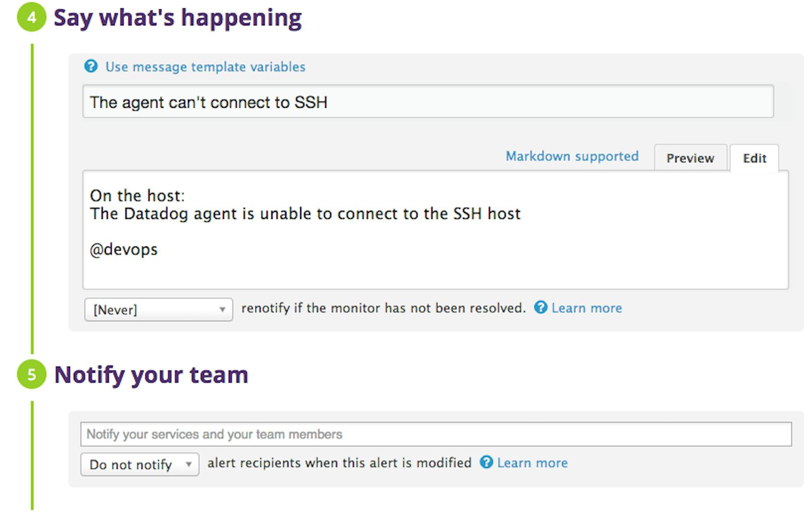Place cursor on the On the host line

pos(137,196)
